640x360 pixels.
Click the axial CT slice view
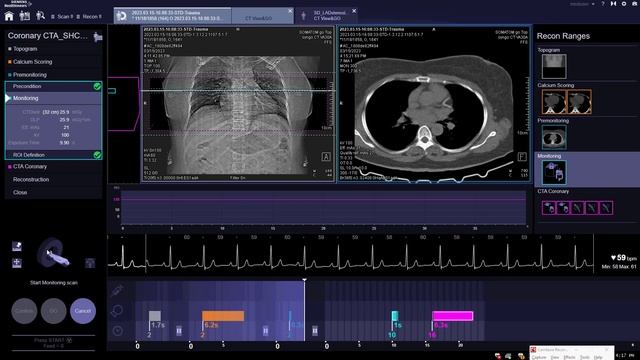[434, 104]
